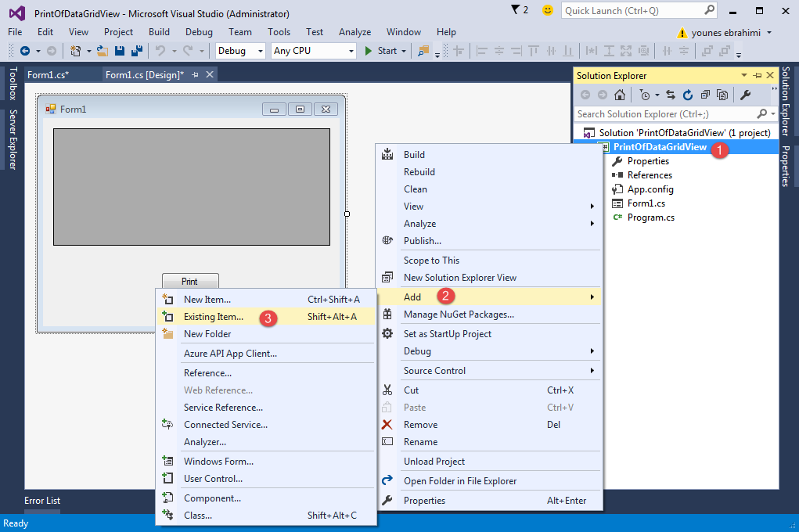Select Manage NuGet Packages... in context menu
The image size is (799, 532).
pos(459,315)
